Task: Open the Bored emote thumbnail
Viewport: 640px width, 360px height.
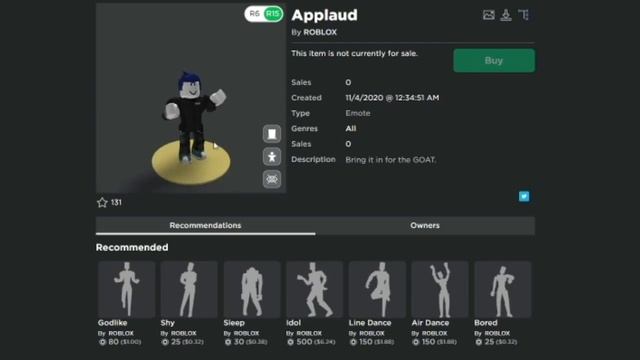Action: pyautogui.click(x=503, y=289)
